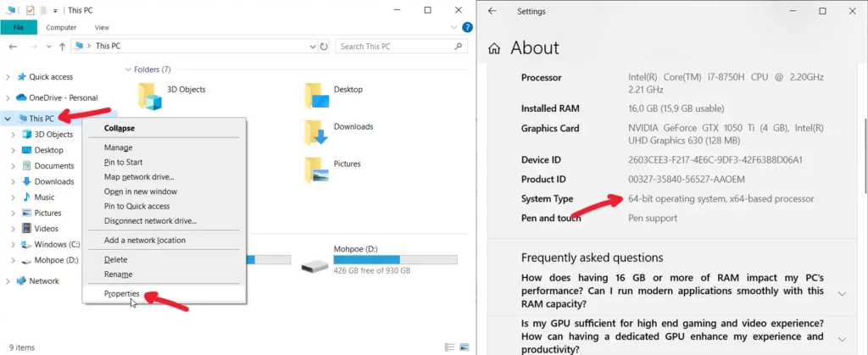Click the Settings home icon

coord(494,48)
